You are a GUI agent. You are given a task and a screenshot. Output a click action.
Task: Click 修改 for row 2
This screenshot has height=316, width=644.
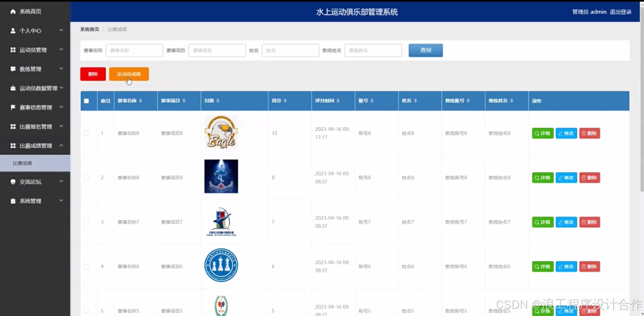point(566,178)
